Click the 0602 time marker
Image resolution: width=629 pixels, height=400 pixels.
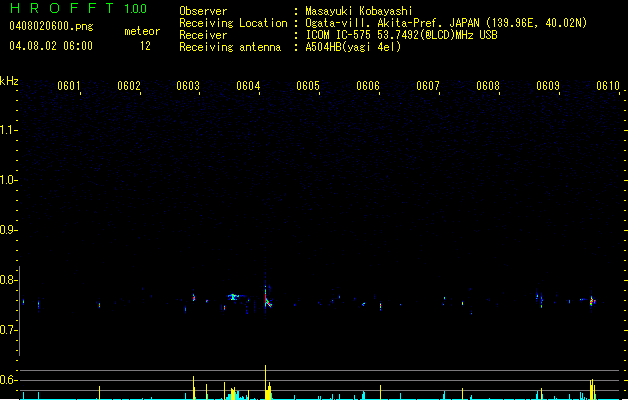[x=129, y=86]
